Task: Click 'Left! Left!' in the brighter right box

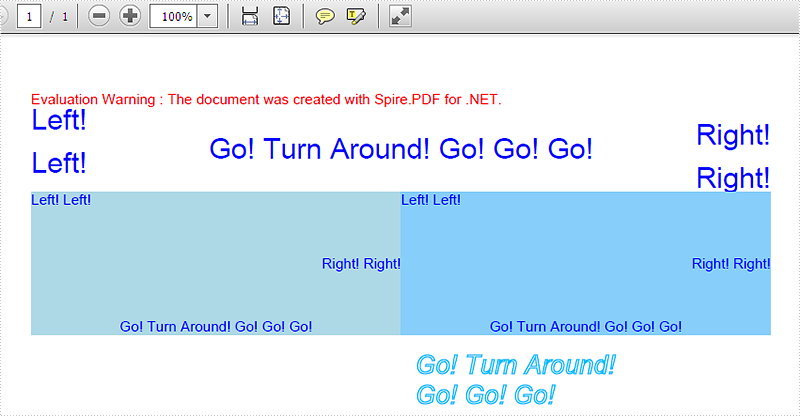Action: pyautogui.click(x=431, y=200)
